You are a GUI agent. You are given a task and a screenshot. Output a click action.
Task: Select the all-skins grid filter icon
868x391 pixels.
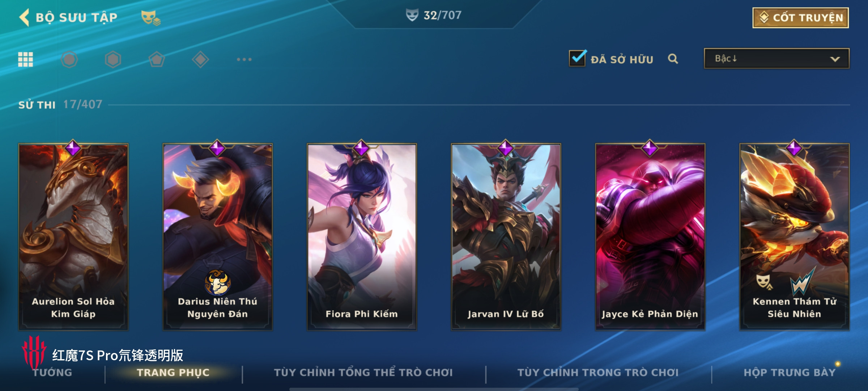click(26, 59)
